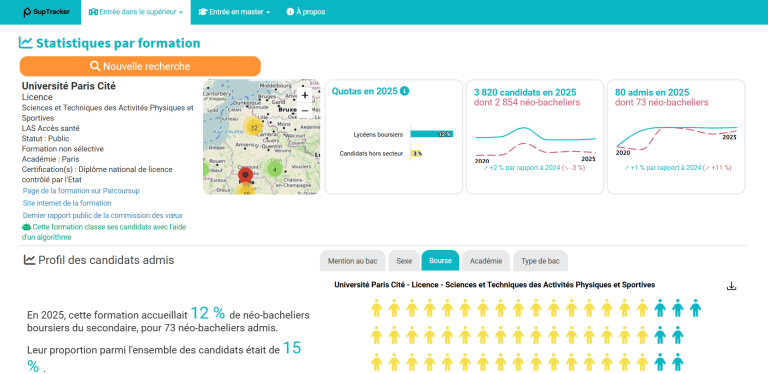
Task: Click the last blue person icon, first row
Action: 695,308
